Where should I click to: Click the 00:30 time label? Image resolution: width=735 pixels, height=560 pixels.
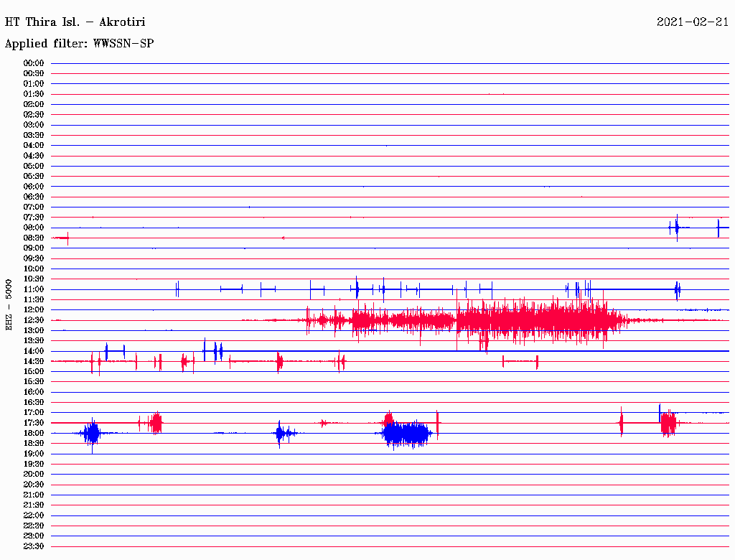34,73
